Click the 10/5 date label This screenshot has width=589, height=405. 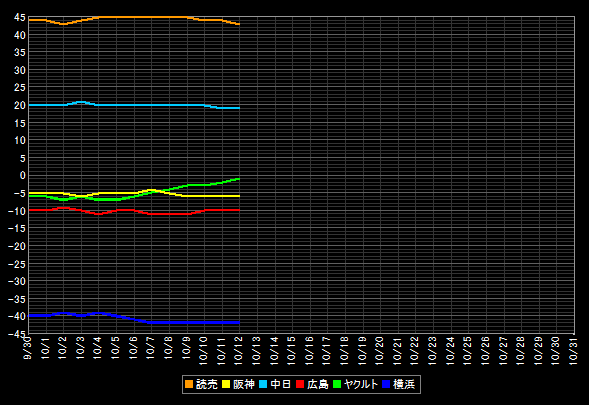click(115, 348)
